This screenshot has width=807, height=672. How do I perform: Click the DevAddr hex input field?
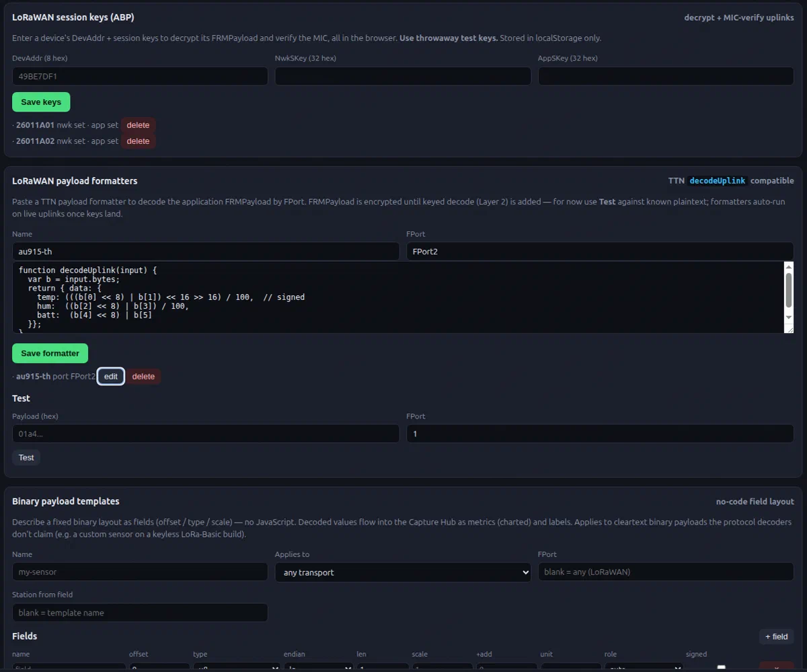point(140,76)
